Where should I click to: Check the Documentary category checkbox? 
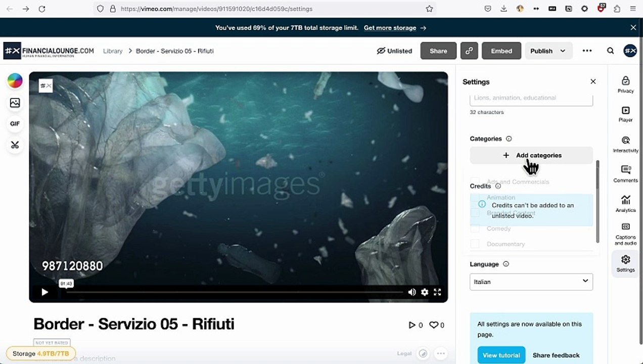[x=475, y=244]
